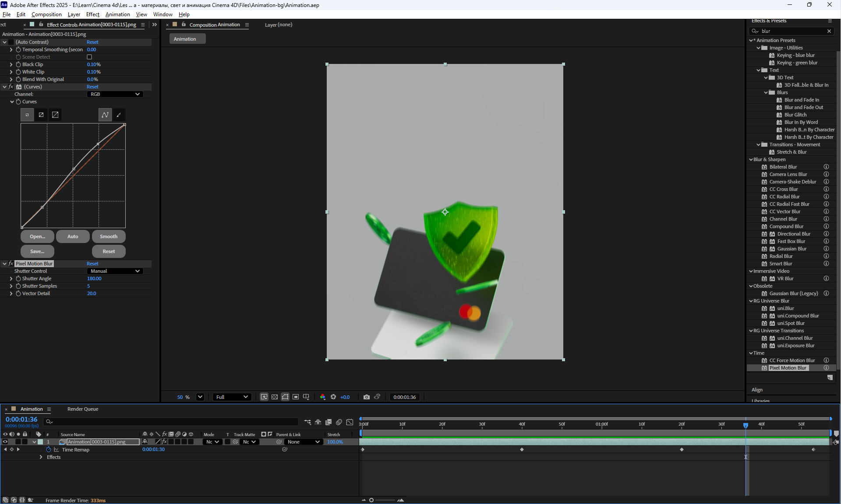Open the Shutter Control Manual dropdown

click(x=115, y=271)
